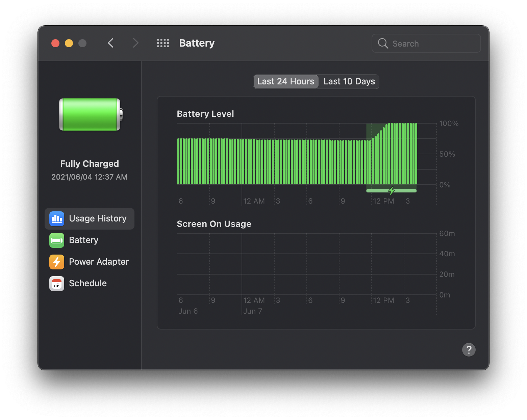Switch to the Last 24 Hours tab
Image resolution: width=527 pixels, height=420 pixels.
(286, 82)
